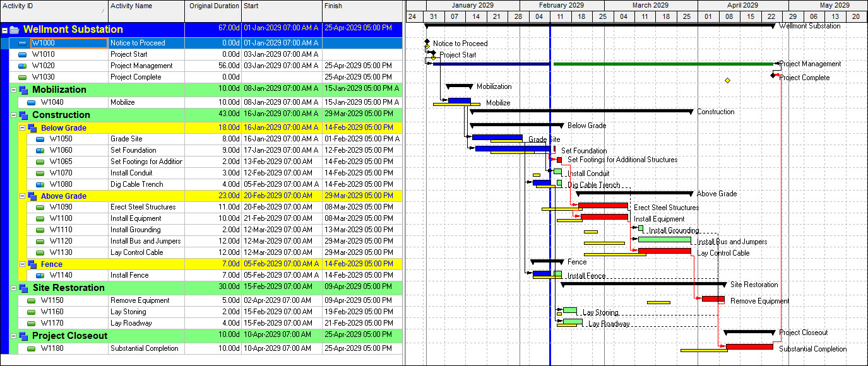The width and height of the screenshot is (868, 366).
Task: Collapse the Project Closeout group
Action: [x=13, y=336]
